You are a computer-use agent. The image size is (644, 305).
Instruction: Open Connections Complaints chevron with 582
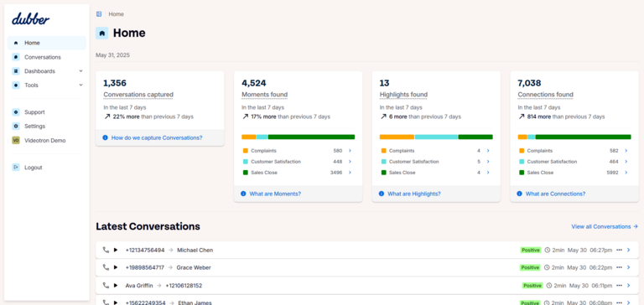coord(626,151)
